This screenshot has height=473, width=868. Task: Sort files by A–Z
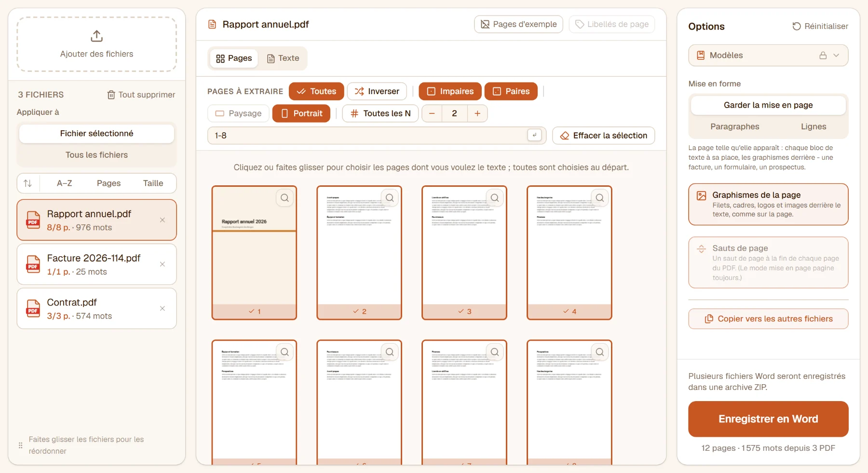(65, 183)
